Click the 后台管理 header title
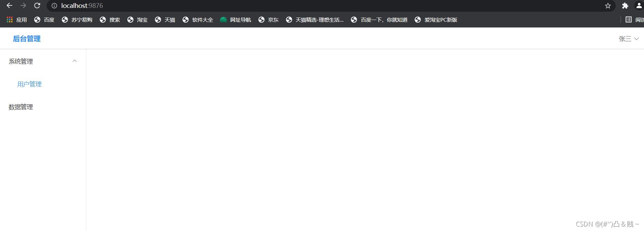 click(x=27, y=39)
